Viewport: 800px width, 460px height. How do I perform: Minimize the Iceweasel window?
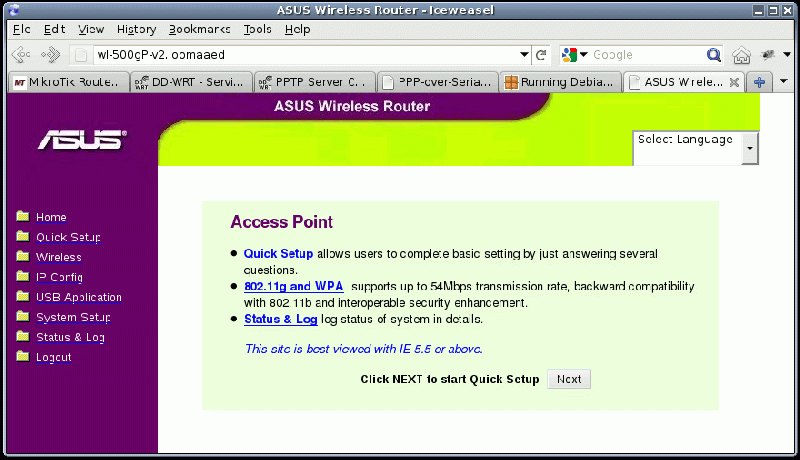tap(759, 10)
